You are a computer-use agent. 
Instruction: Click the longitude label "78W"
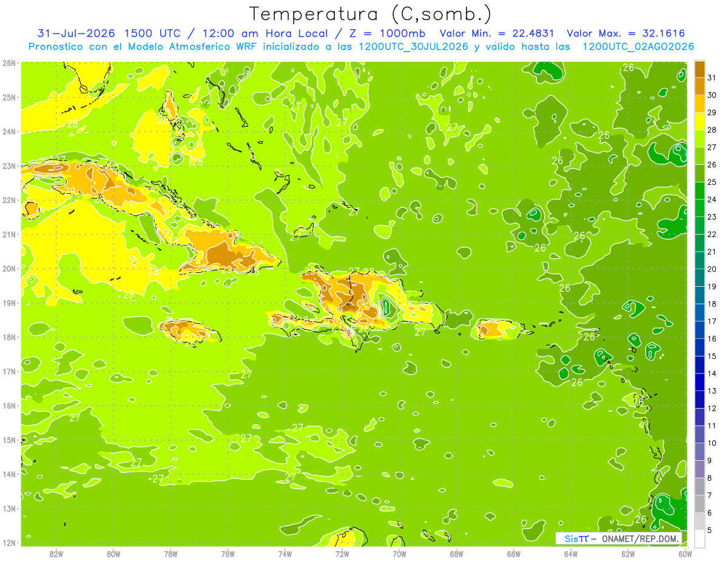170,554
